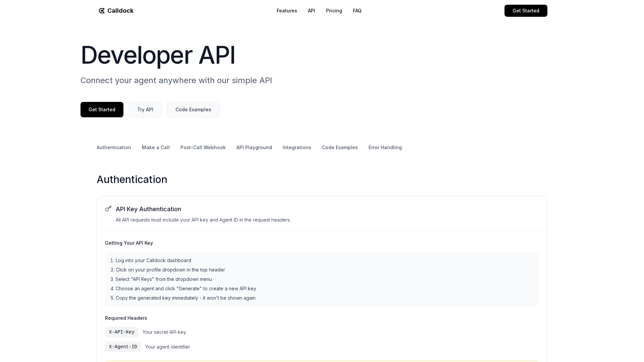Click the Calldock brand name text
The height and width of the screenshot is (362, 644).
click(x=120, y=11)
